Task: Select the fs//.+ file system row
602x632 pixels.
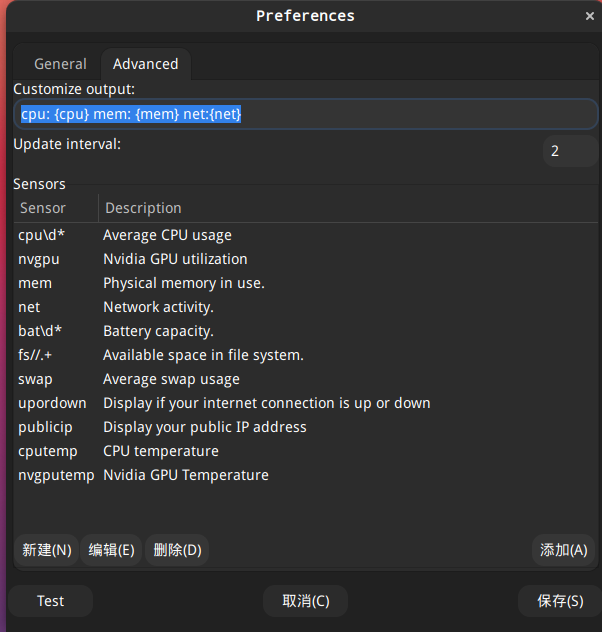Action: tap(306, 355)
